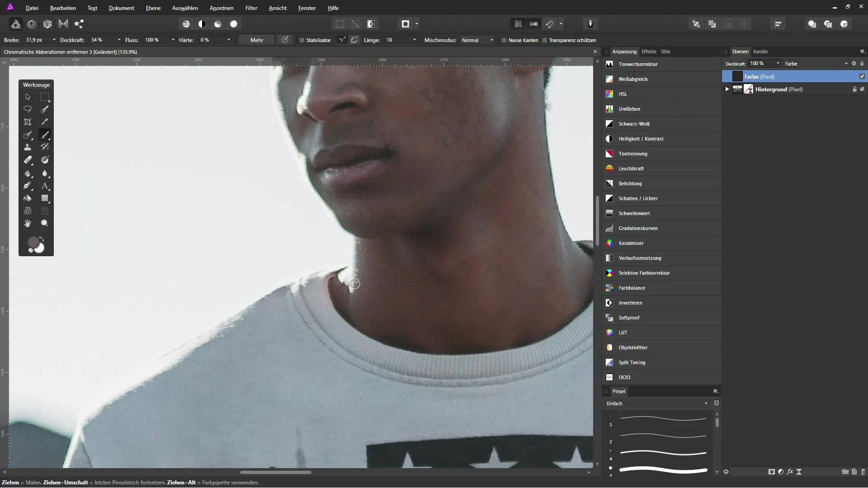
Task: Select the Crop tool in Werkzeuge
Action: [28, 122]
